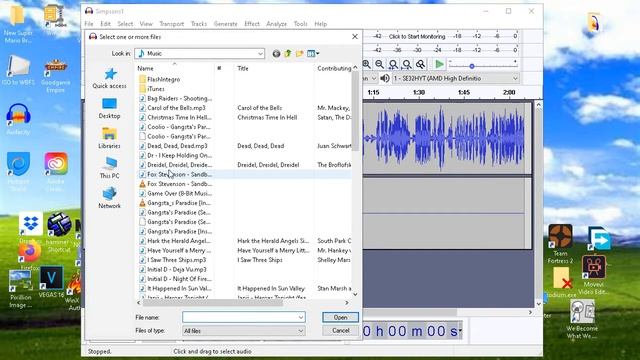Screen dimensions: 640x360
Task: Select Dead, Dead, Dead.mp3 file
Action: click(x=177, y=146)
